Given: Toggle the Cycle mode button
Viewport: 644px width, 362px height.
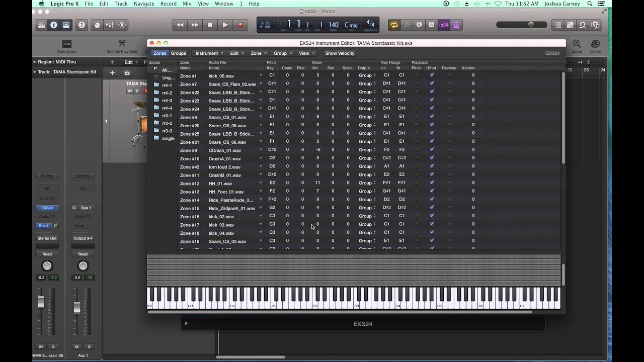Looking at the screenshot, I should coord(394,25).
